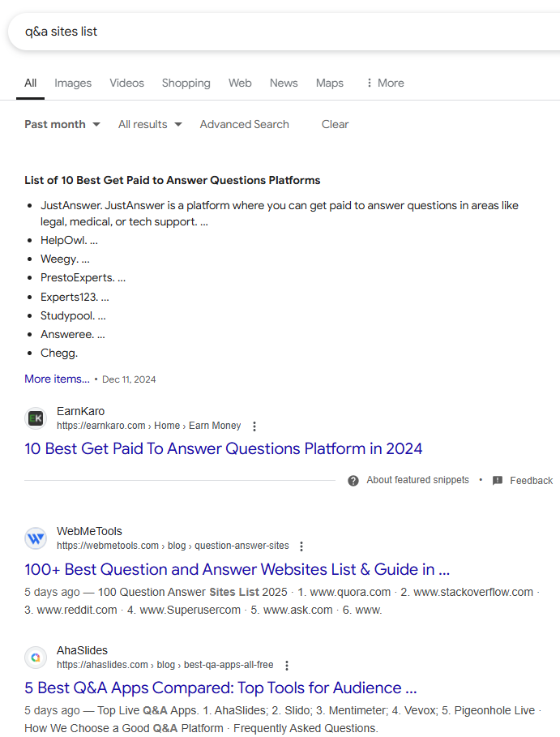Clear the applied search filters
The image size is (560, 737).
pos(335,124)
